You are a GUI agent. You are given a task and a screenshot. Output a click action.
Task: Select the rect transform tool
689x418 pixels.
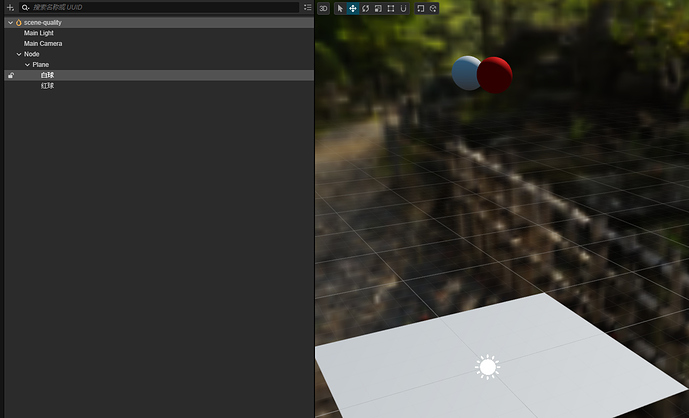(x=391, y=8)
